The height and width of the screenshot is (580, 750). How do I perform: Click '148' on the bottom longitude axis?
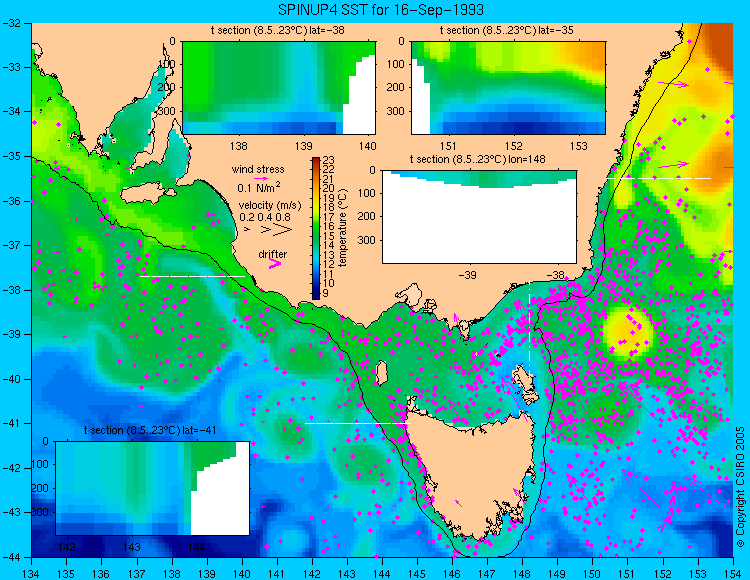click(522, 574)
